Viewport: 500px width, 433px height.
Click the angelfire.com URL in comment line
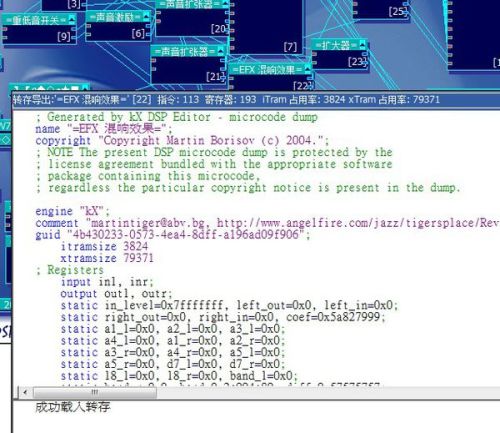click(x=358, y=223)
